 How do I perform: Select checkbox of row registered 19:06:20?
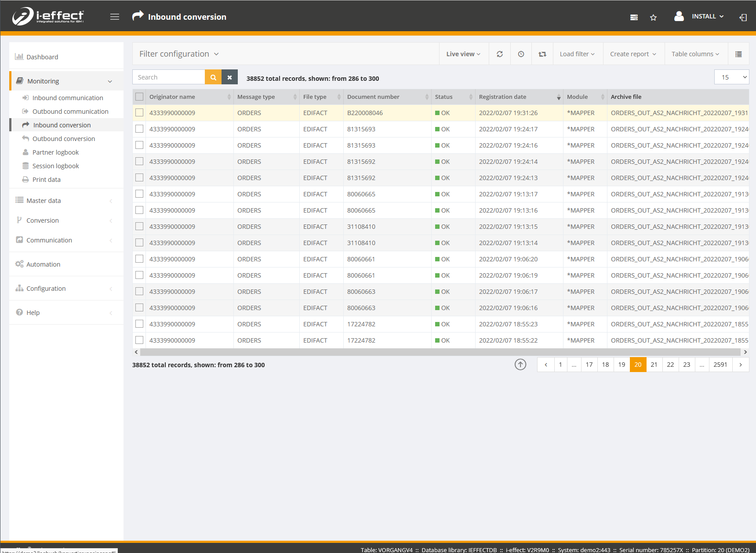[139, 259]
